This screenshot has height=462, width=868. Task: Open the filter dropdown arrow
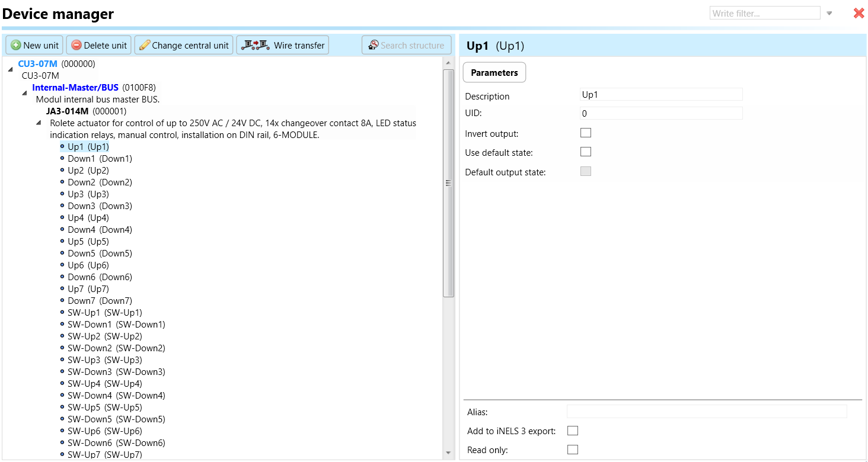[829, 14]
